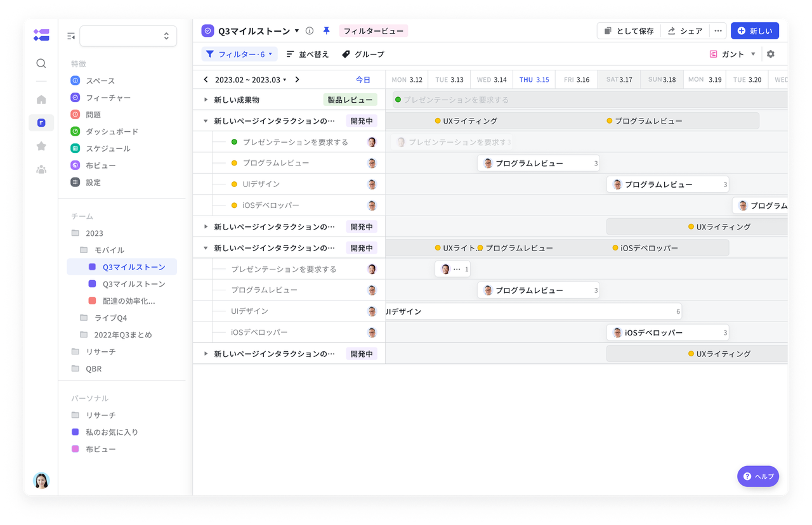This screenshot has height=525, width=812.
Task: Open the ガント view switcher dropdown
Action: [733, 54]
